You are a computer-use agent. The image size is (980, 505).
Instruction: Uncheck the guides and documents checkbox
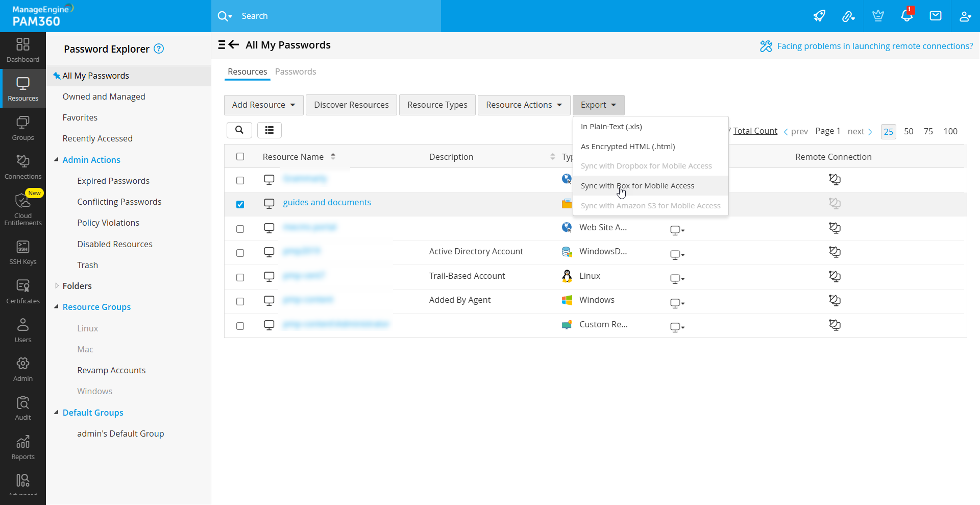coord(240,204)
